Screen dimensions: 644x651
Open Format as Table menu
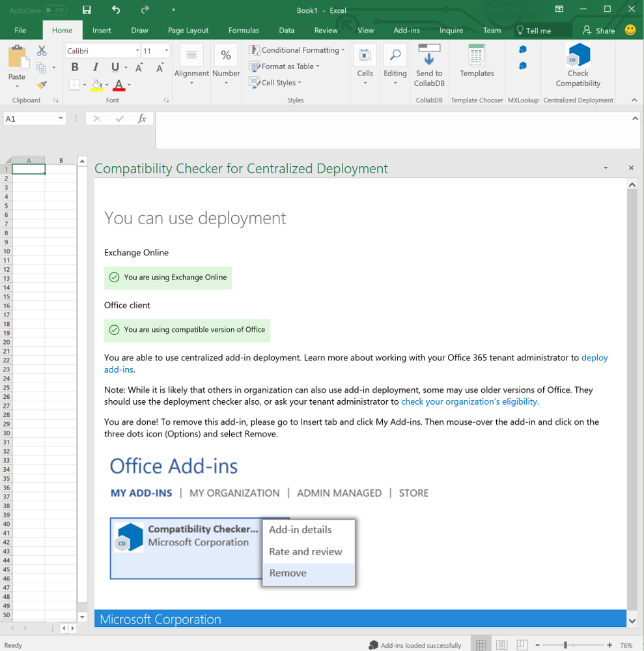(284, 66)
